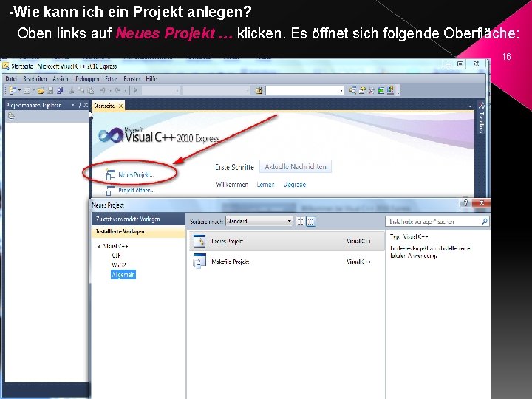532x399 pixels.
Task: Click the Find in Files toolbar icon
Action: (x=259, y=91)
